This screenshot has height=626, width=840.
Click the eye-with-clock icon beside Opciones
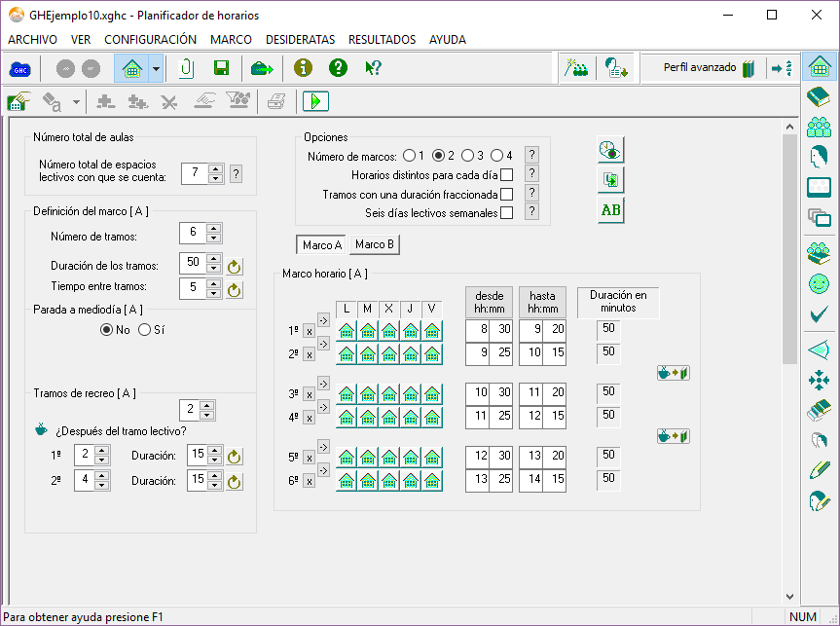[x=610, y=150]
